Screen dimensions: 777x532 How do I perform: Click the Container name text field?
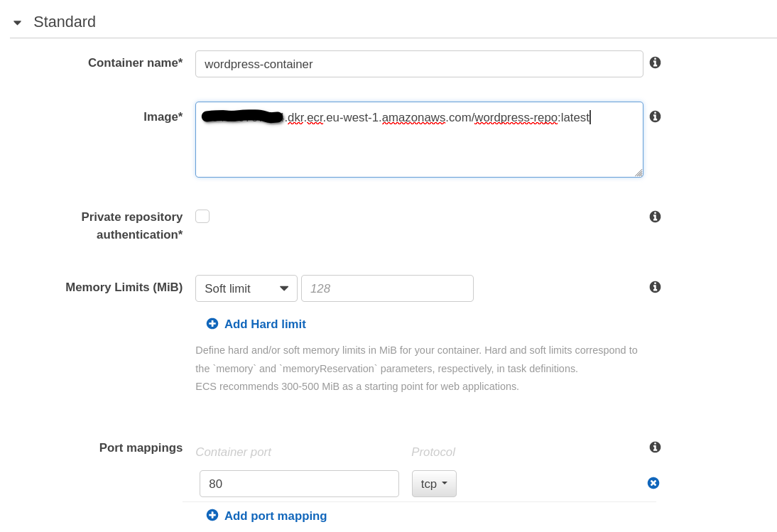[418, 64]
